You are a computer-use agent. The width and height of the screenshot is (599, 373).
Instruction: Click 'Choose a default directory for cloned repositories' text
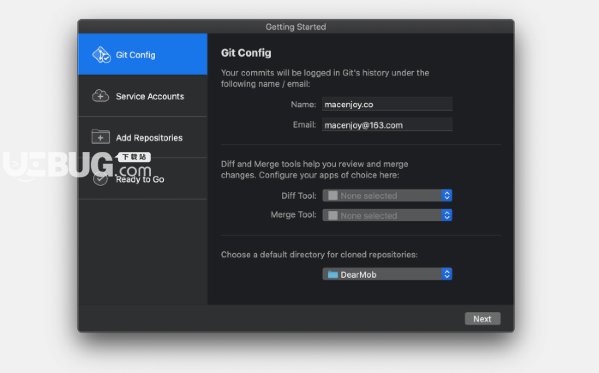coord(319,255)
